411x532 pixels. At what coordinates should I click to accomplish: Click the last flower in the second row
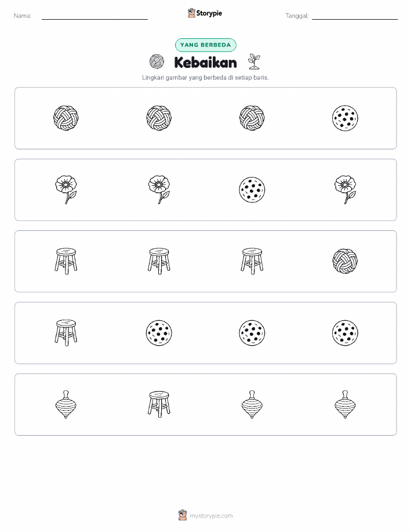click(x=345, y=190)
